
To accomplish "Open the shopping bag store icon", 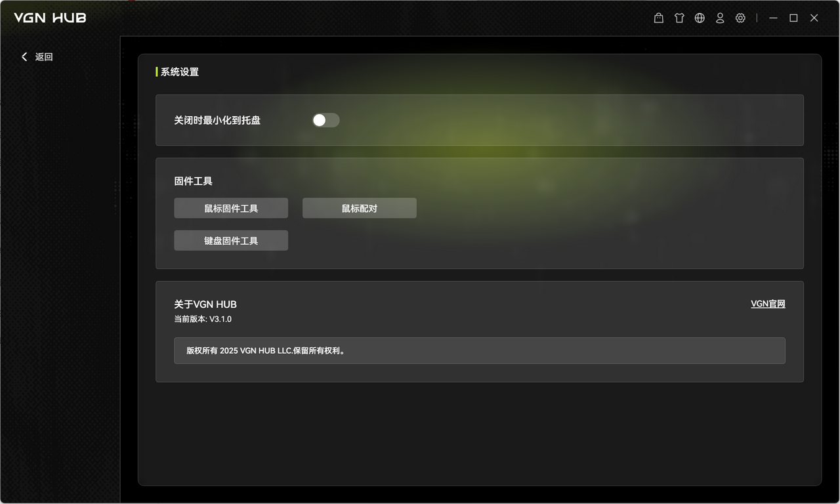I will tap(659, 18).
